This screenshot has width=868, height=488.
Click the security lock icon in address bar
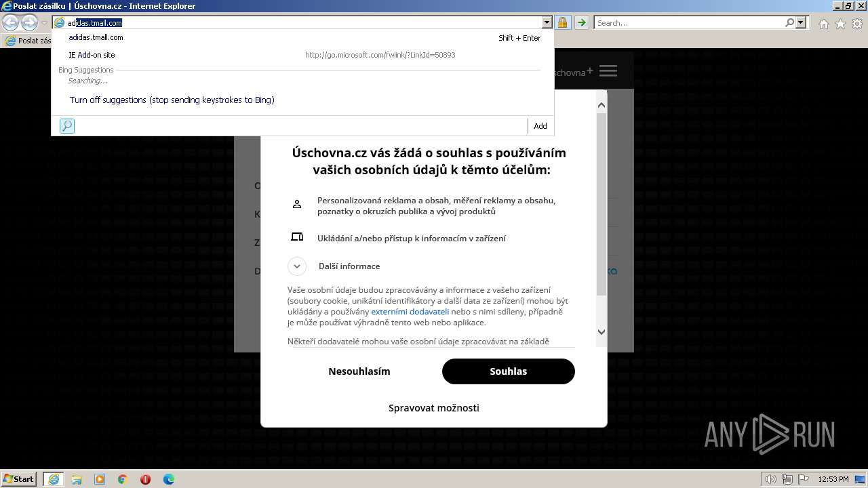[563, 22]
